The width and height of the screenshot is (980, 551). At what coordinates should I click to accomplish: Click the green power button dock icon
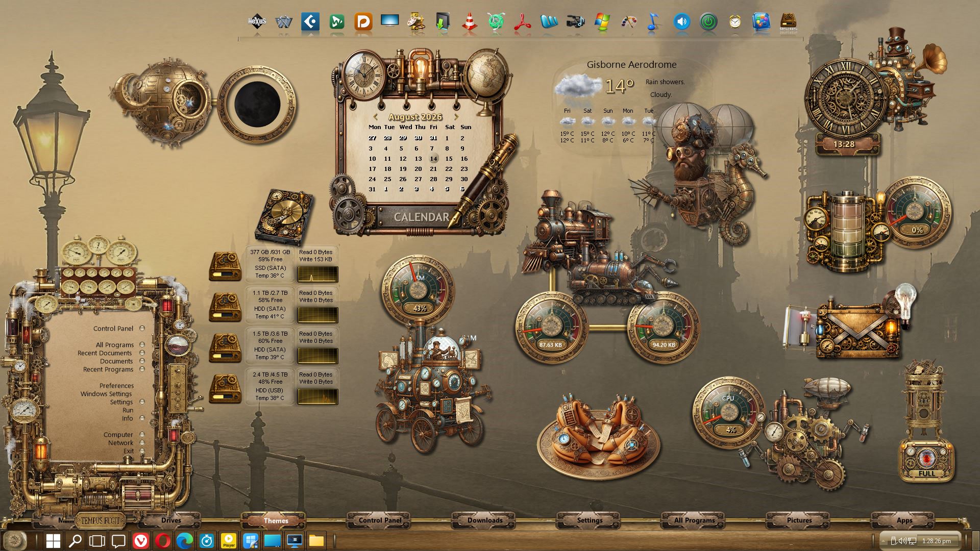pos(708,22)
